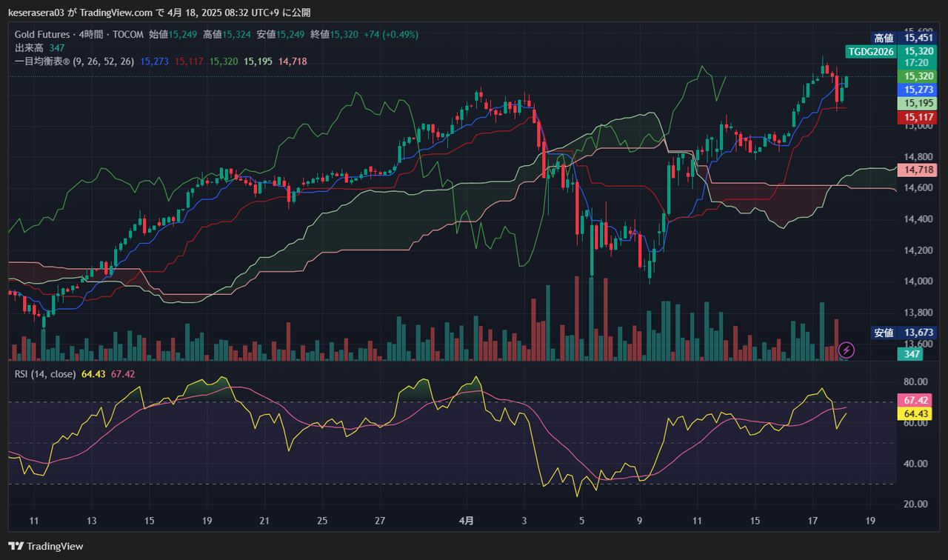This screenshot has width=948, height=560.
Task: Click the 4月 label on the time axis
Action: 467,521
